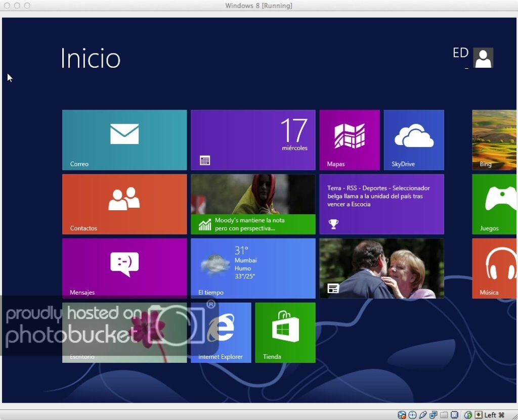Screen dimensions: 518x420
Task: Open the Correo mail tile
Action: (x=124, y=140)
